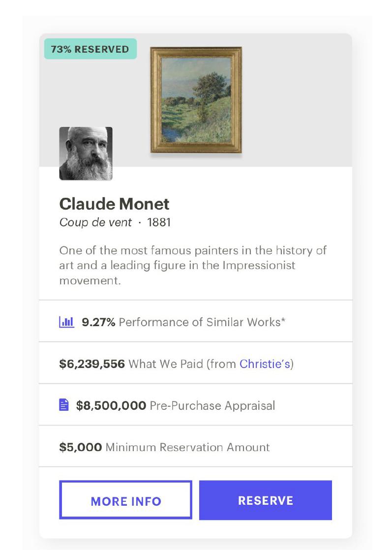Follow the Christie's link

coord(265,364)
